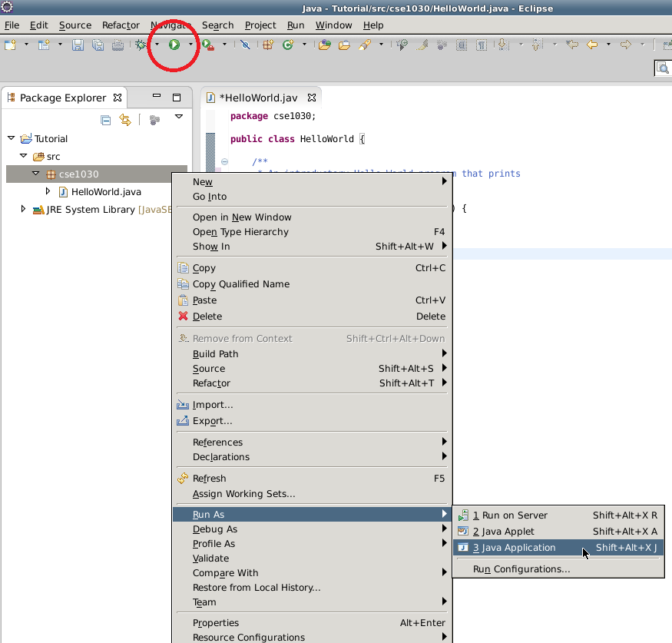Click the green Run toolbar button
Viewport: 672px width, 643px height.
[x=174, y=45]
